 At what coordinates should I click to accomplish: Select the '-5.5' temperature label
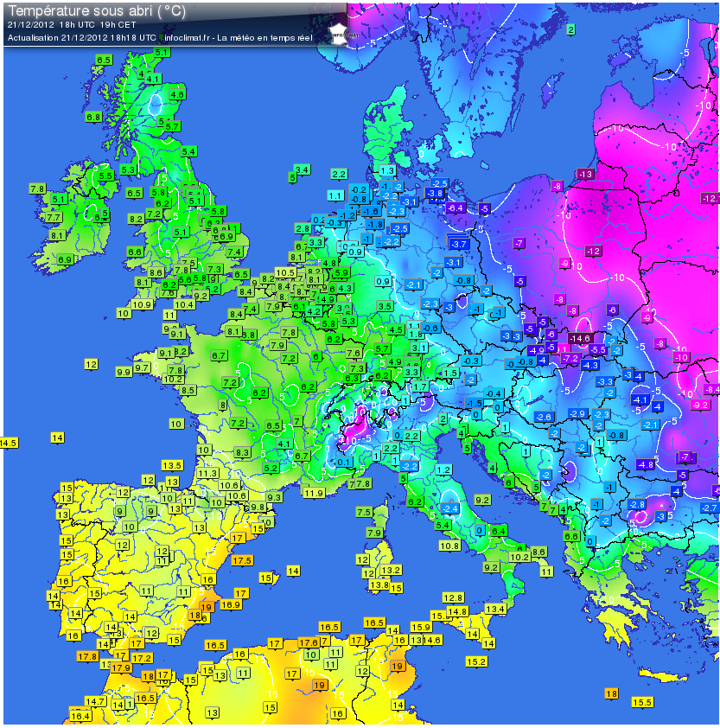[x=597, y=349]
